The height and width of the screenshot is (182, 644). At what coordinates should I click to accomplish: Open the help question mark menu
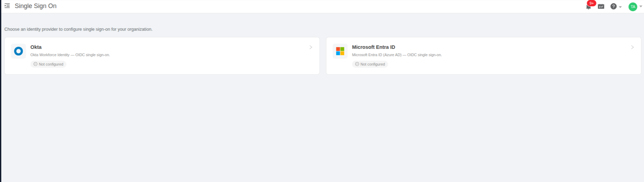(613, 6)
